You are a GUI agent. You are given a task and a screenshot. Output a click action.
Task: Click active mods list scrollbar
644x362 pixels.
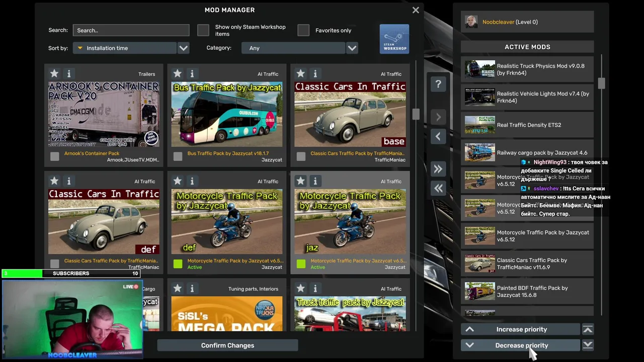coord(601,83)
